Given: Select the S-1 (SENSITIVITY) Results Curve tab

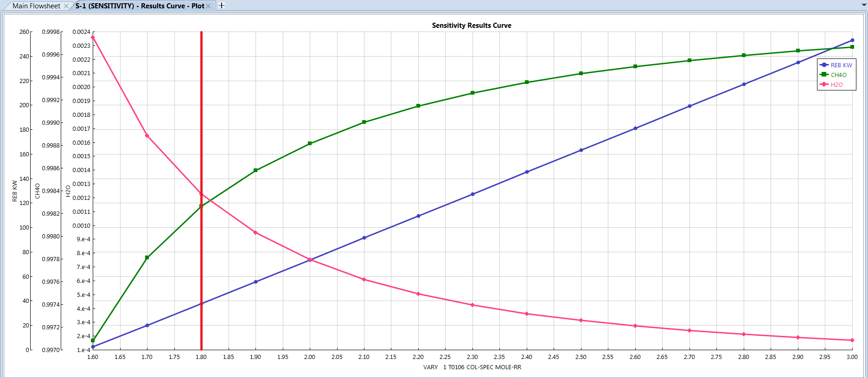Looking at the screenshot, I should pos(140,6).
